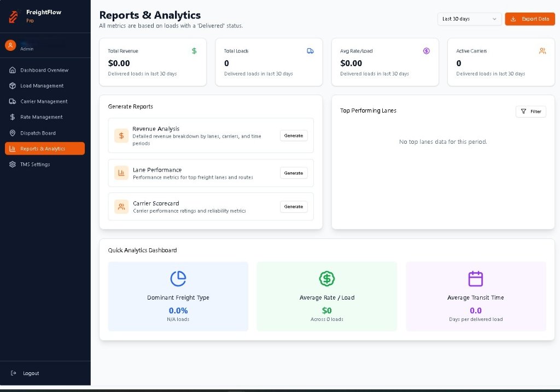The height and width of the screenshot is (392, 560).
Task: Click the FreightFlow brand name text
Action: 44,12
